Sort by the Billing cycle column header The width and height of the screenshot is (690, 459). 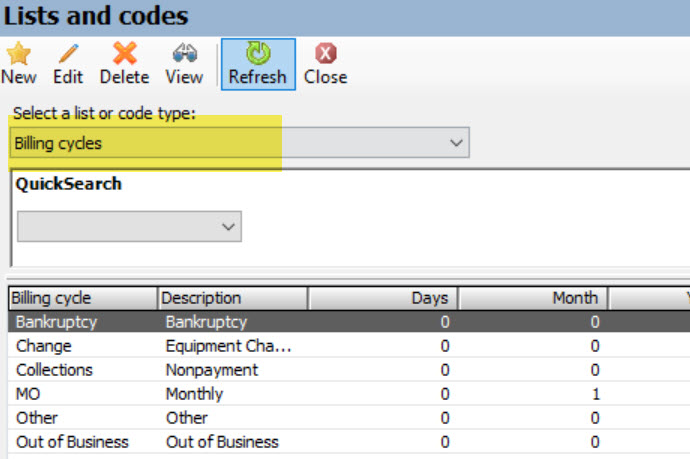[x=82, y=298]
